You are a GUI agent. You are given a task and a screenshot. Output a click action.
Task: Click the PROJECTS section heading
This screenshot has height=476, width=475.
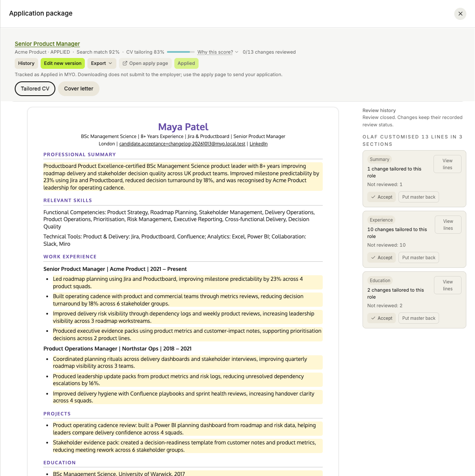[x=57, y=414]
